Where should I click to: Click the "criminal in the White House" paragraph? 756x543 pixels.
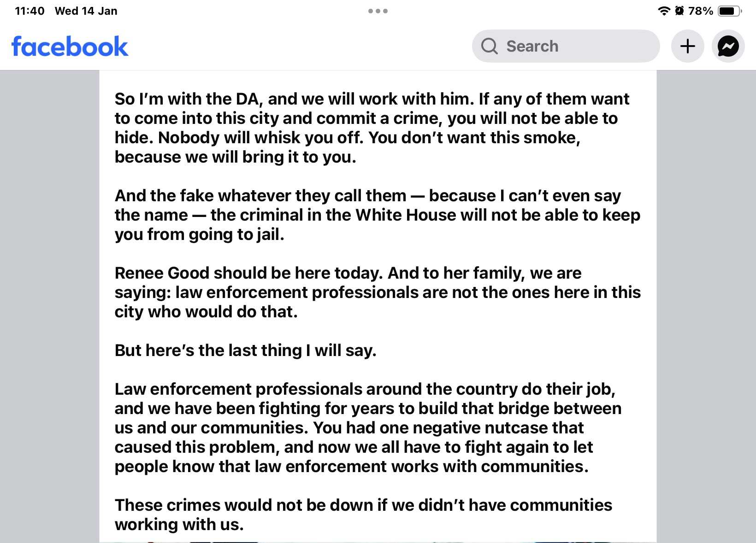(377, 215)
